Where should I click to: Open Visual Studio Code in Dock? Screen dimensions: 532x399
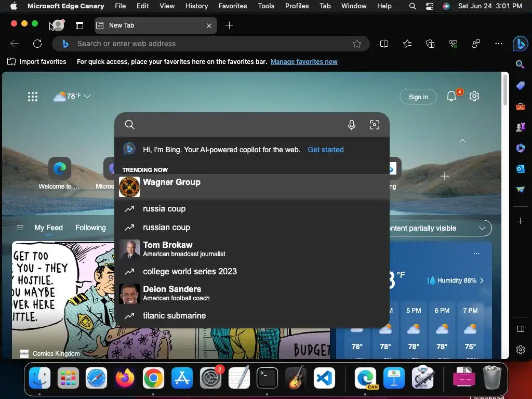tap(324, 378)
